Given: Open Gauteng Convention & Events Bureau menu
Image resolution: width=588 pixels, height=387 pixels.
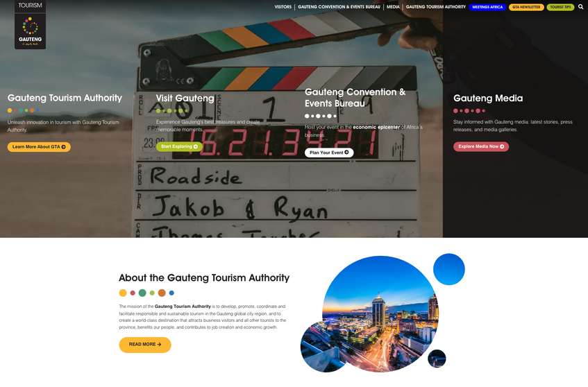Looking at the screenshot, I should click(339, 7).
